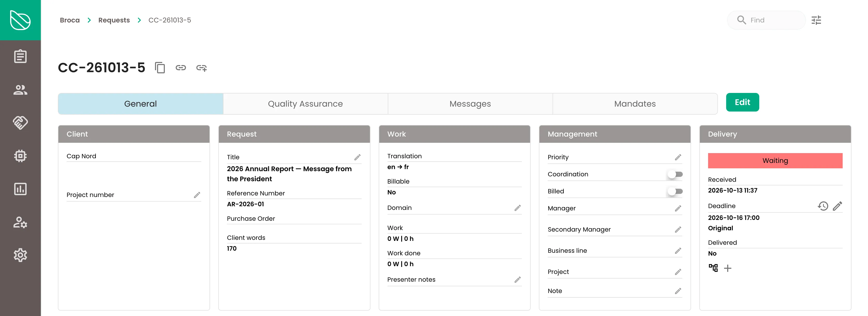Open the processor chip sidebar icon
868x316 pixels.
pyautogui.click(x=20, y=156)
